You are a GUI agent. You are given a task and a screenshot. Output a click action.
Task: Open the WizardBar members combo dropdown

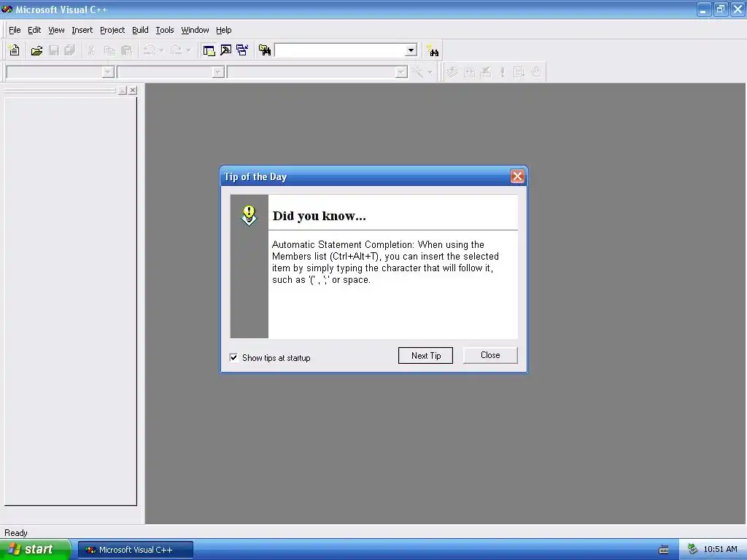(x=401, y=72)
